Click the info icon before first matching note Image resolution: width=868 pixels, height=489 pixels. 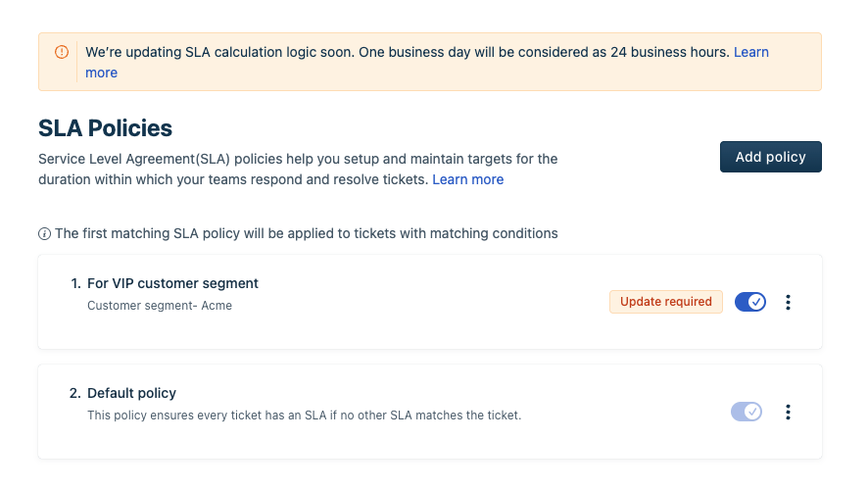44,233
